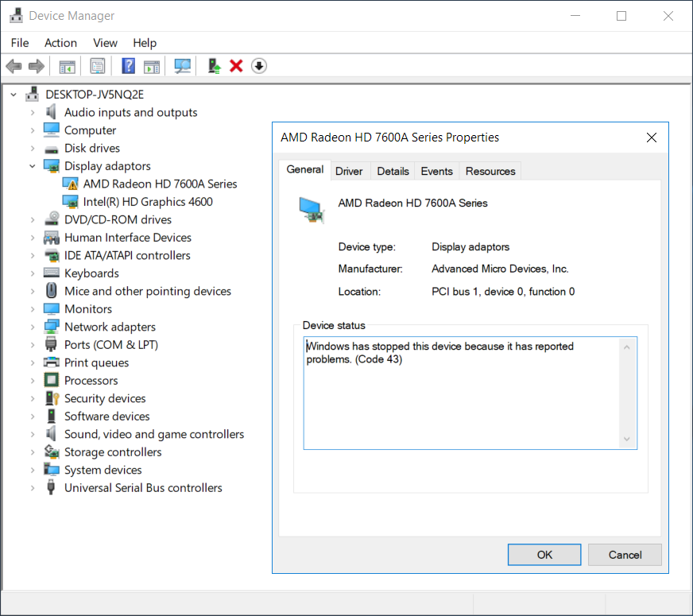Click the red X Uninstall device icon
The image size is (693, 616).
click(x=237, y=66)
